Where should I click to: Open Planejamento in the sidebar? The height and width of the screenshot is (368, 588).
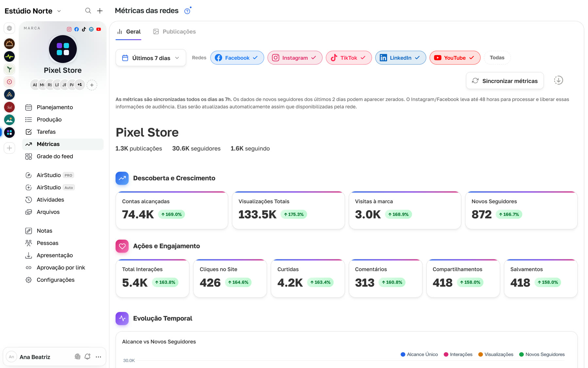tap(63, 107)
